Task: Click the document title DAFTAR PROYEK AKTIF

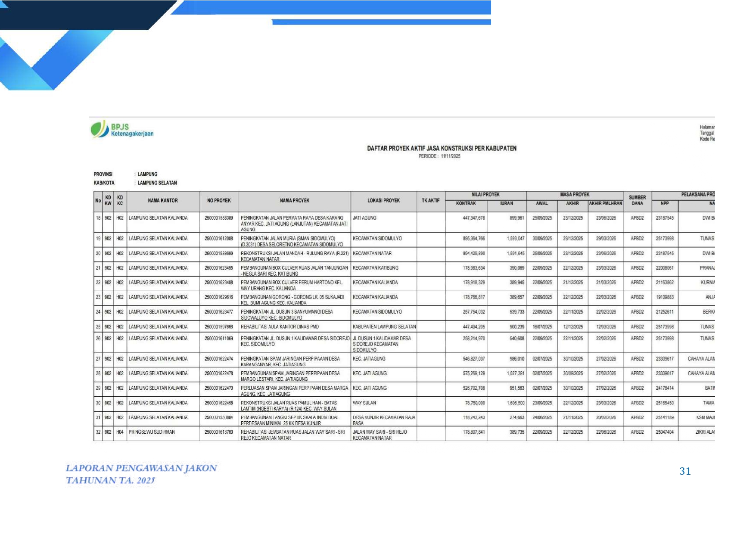Action: pyautogui.click(x=442, y=148)
